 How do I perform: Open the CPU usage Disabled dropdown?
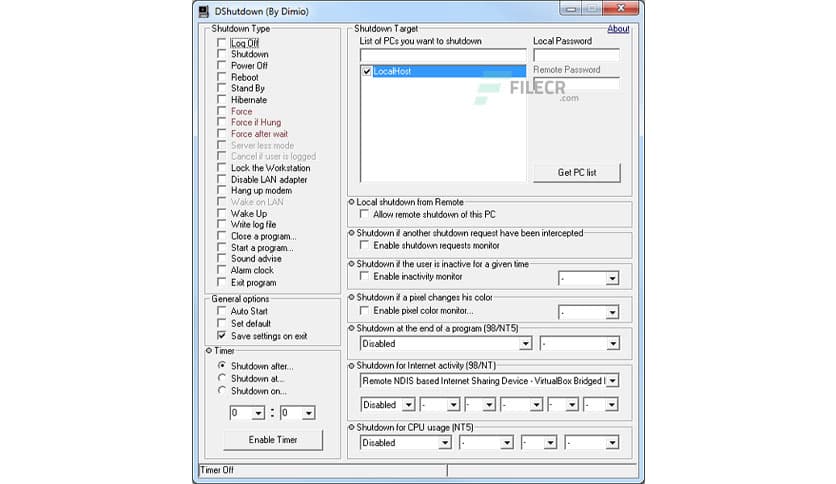pyautogui.click(x=445, y=443)
